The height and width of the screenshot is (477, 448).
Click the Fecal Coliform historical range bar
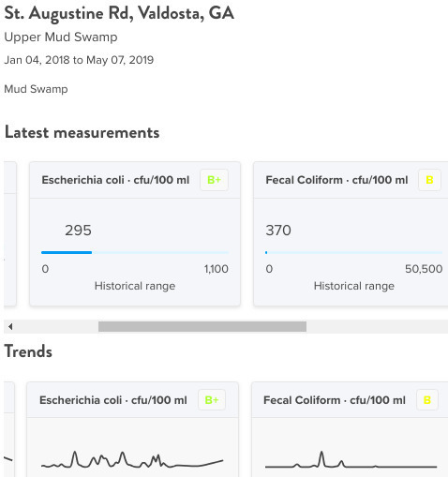[353, 252]
